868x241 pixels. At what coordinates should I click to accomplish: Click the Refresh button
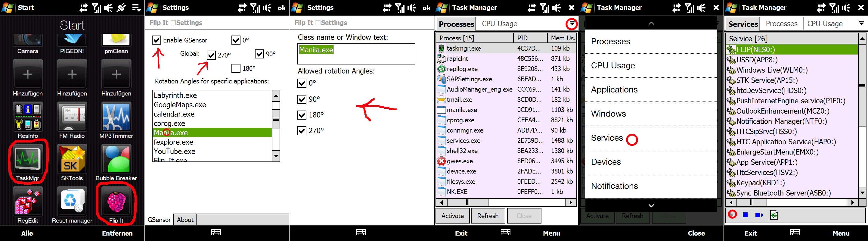click(488, 216)
